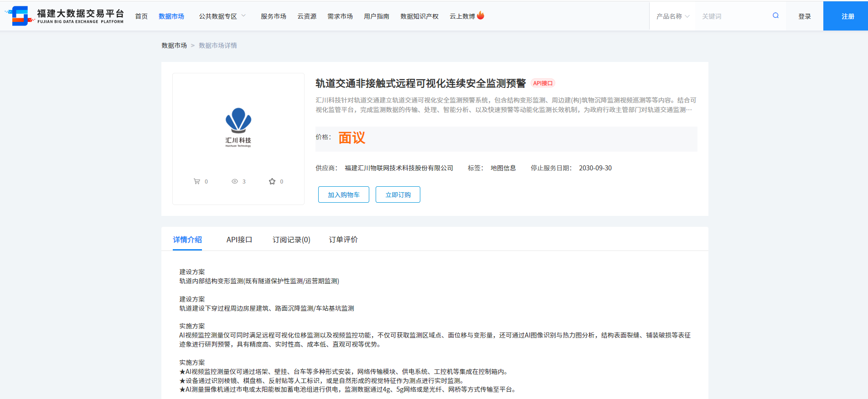Screen dimensions: 868x399
Task: Click the eye view count icon
Action: click(x=235, y=181)
